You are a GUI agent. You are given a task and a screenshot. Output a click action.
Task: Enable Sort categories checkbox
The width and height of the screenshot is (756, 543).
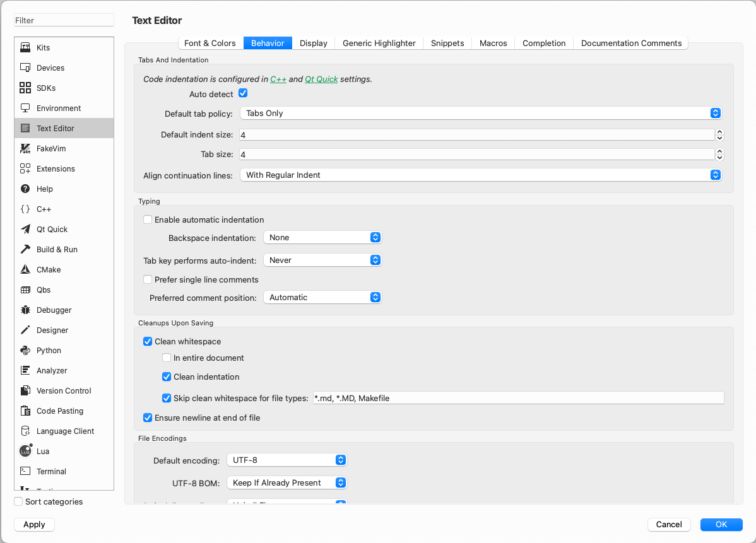coord(18,501)
